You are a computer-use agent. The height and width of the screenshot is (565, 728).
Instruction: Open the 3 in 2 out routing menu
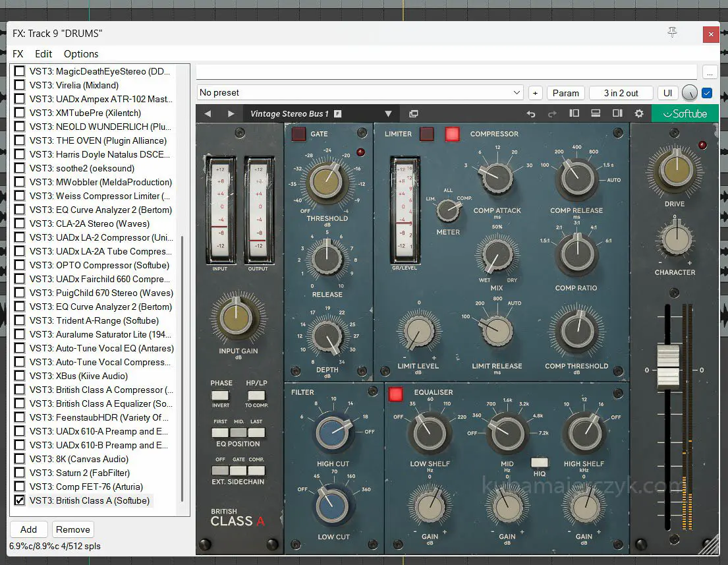coord(621,93)
